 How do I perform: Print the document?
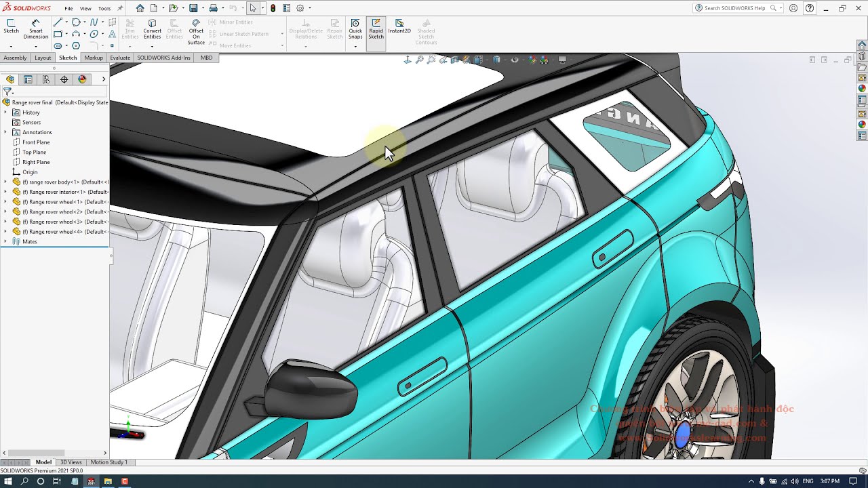(213, 8)
